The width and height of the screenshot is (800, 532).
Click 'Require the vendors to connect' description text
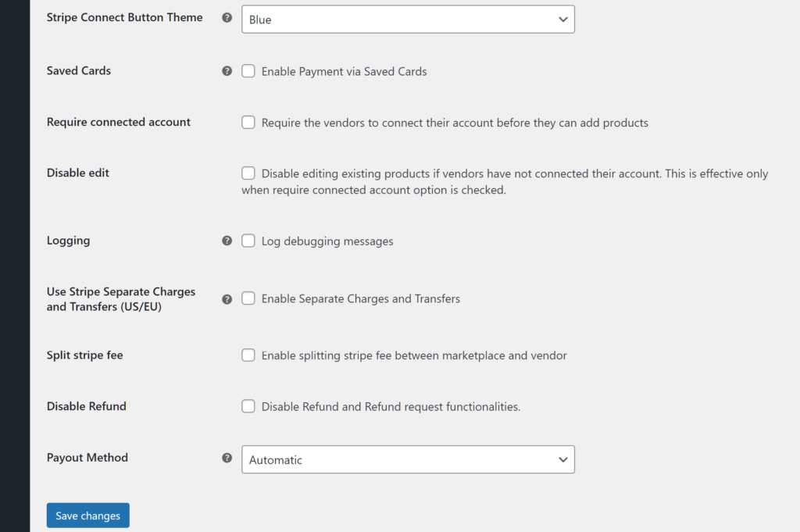coord(455,123)
